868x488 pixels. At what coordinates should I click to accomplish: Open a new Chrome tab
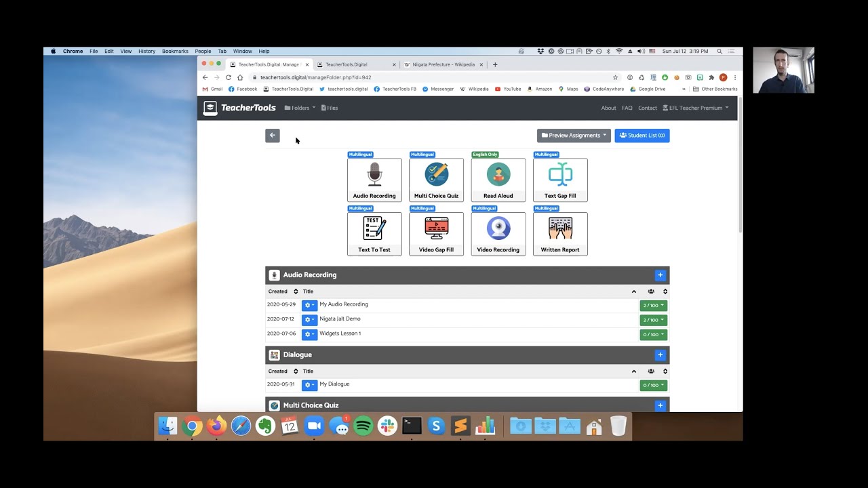[x=495, y=64]
